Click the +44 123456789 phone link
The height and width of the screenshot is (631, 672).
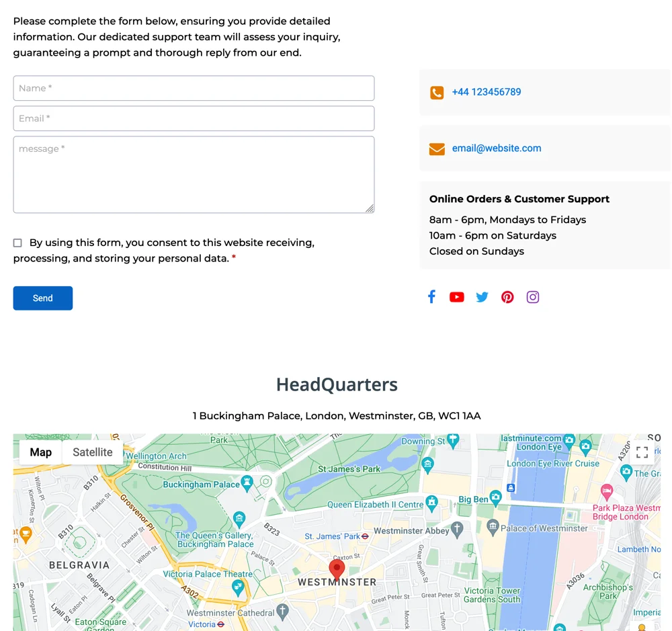(487, 92)
